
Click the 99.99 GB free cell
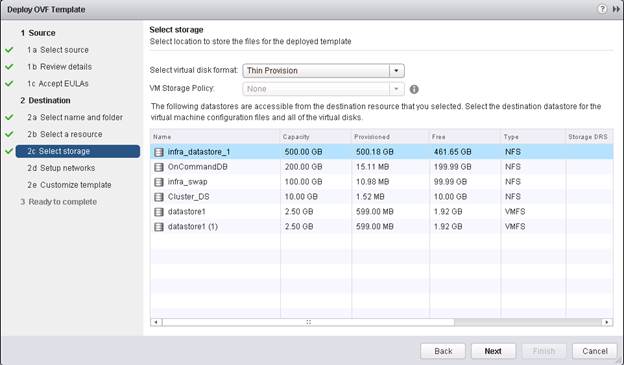450,182
